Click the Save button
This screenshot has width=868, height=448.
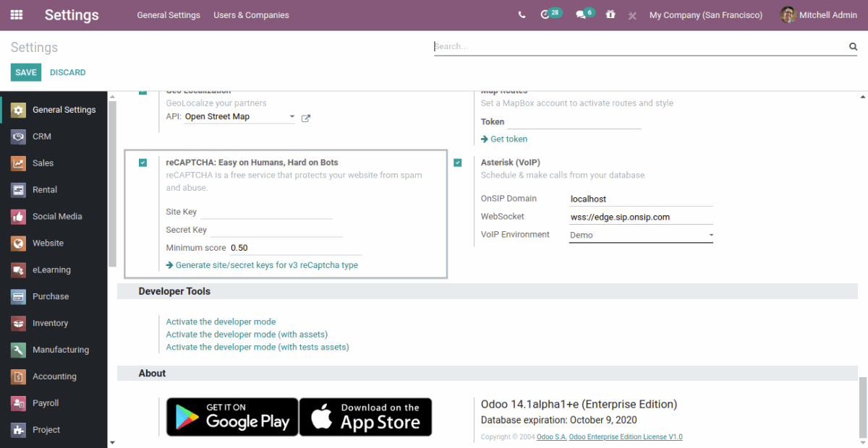click(26, 72)
